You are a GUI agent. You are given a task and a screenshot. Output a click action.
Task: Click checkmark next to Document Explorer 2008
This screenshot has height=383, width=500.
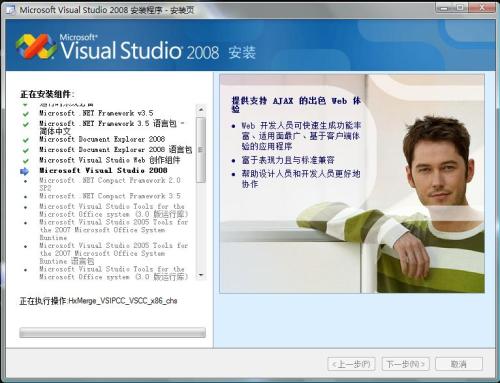pyautogui.click(x=25, y=140)
